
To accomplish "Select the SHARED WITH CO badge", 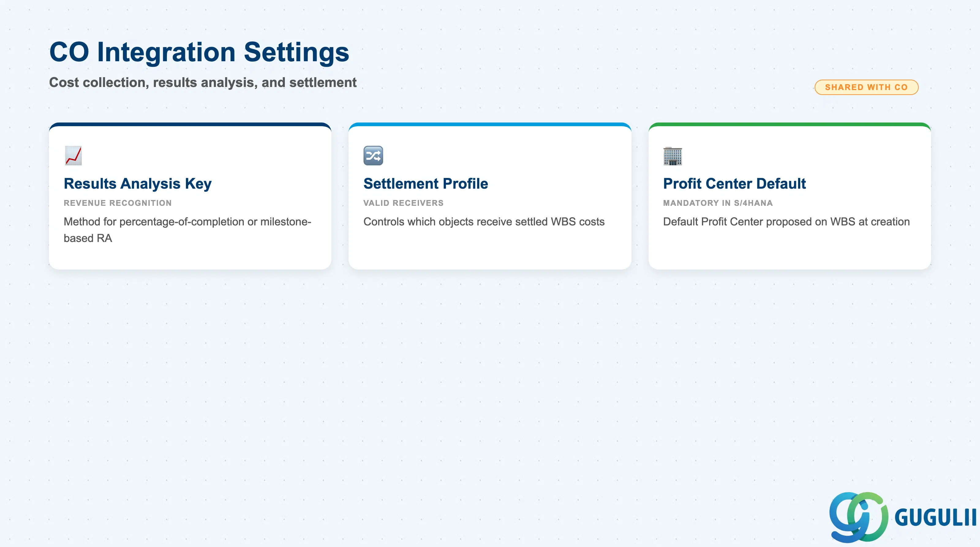I will coord(866,87).
